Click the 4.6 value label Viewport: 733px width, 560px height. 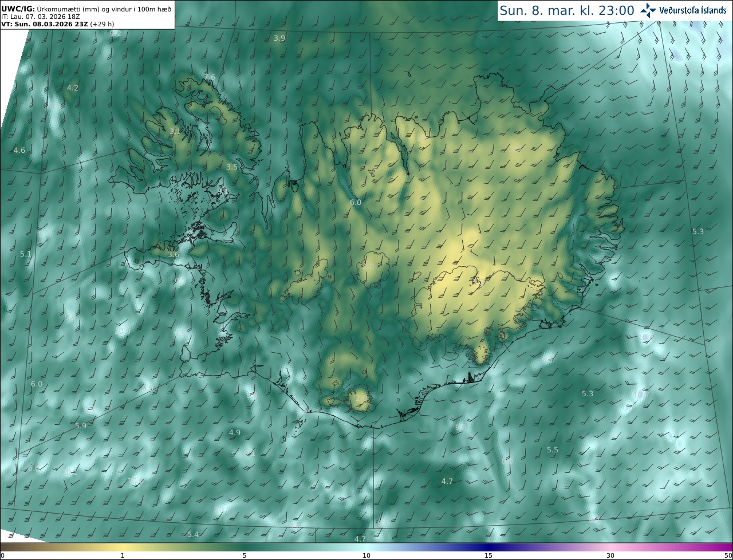[19, 150]
